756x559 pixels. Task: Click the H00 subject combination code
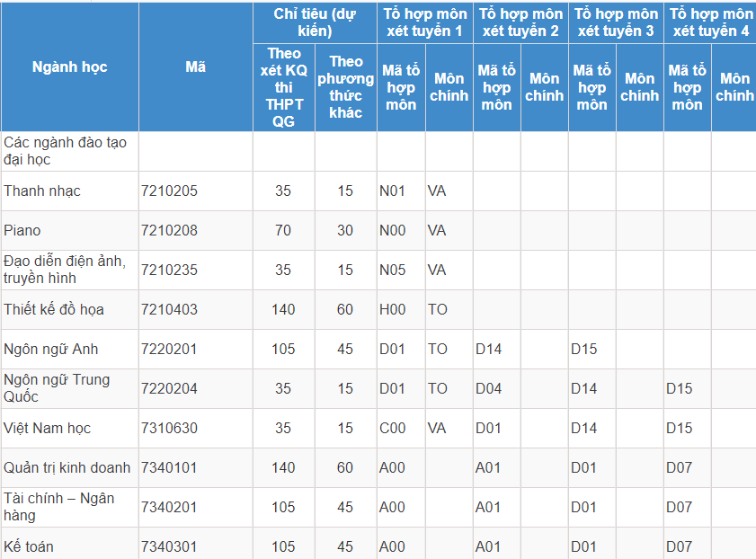pos(393,309)
